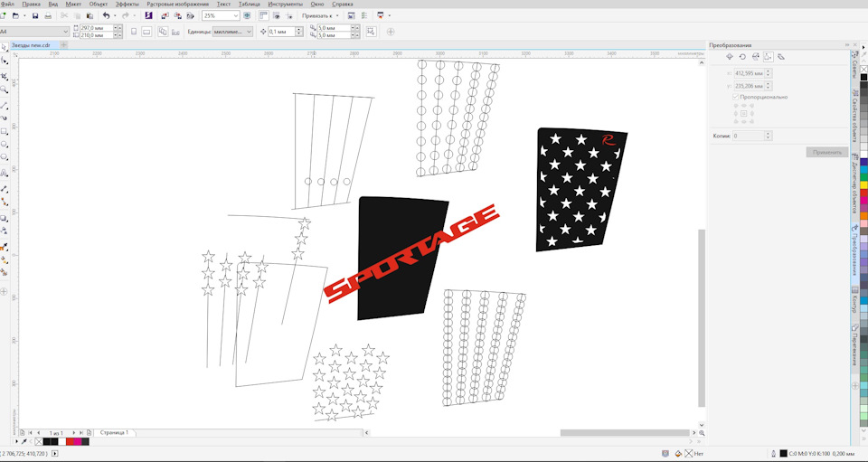Select the no-color X swatch in palette
The height and width of the screenshot is (462, 868).
click(x=863, y=69)
